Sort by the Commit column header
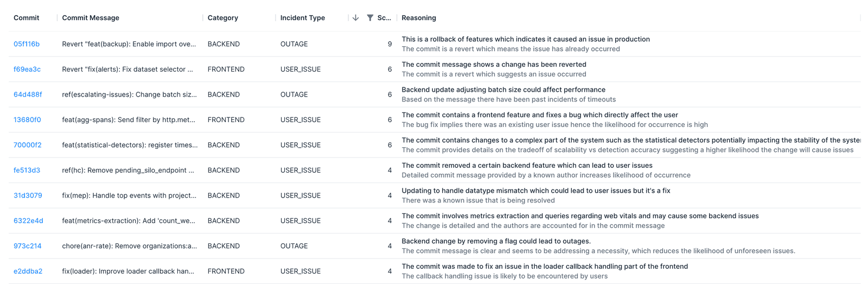This screenshot has height=284, width=868. click(x=27, y=18)
